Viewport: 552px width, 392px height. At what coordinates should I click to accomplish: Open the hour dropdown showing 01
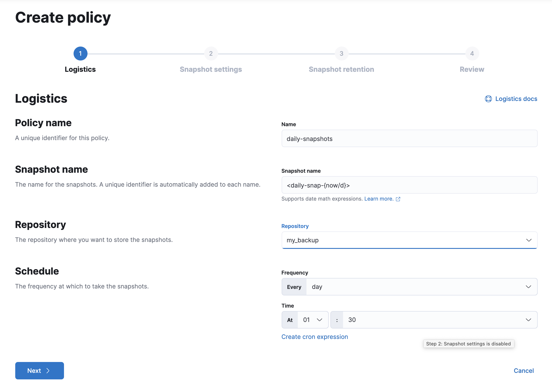313,320
